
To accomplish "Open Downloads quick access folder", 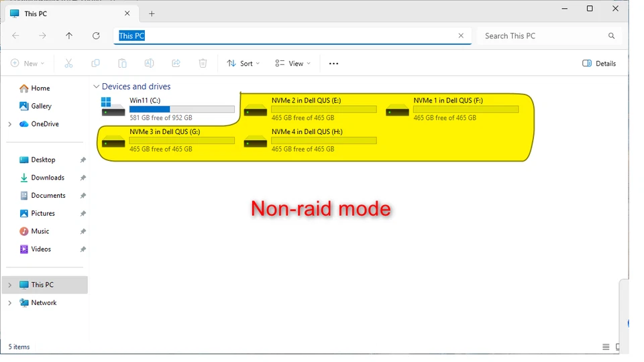I will (48, 177).
